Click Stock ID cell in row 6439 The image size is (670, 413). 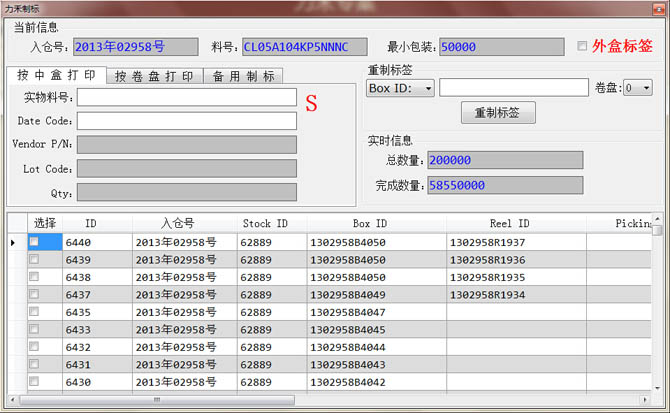pos(272,260)
